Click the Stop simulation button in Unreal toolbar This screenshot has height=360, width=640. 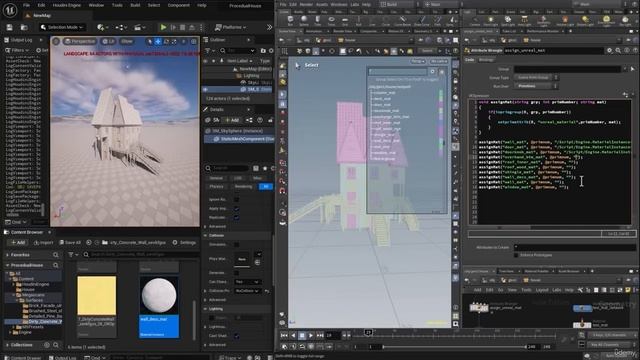[x=182, y=27]
